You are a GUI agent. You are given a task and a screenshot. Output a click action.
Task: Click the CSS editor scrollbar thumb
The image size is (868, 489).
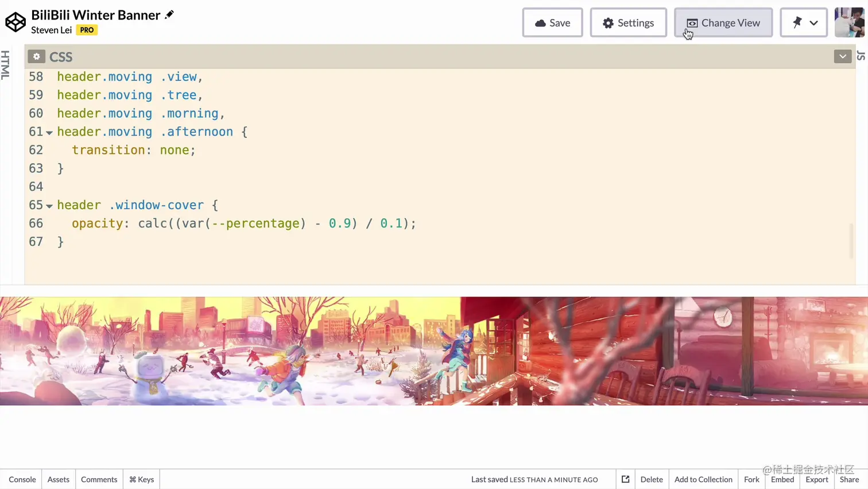pos(851,241)
